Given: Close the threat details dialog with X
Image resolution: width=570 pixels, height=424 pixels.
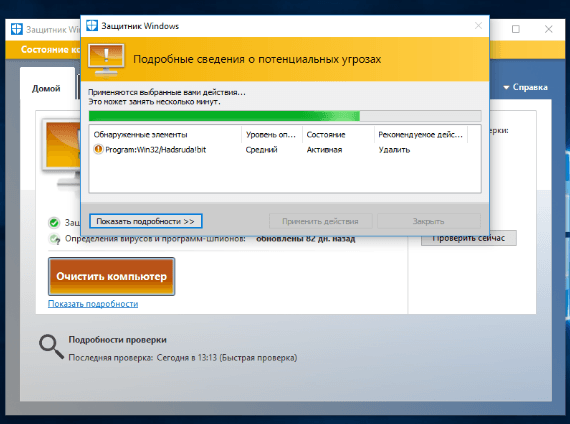Looking at the screenshot, I should (x=478, y=25).
